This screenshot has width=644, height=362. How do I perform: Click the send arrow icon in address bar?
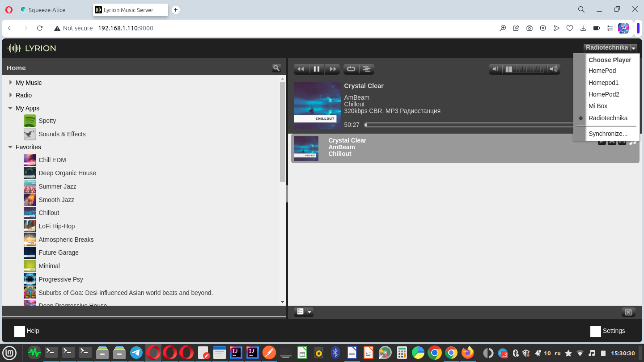point(556,28)
